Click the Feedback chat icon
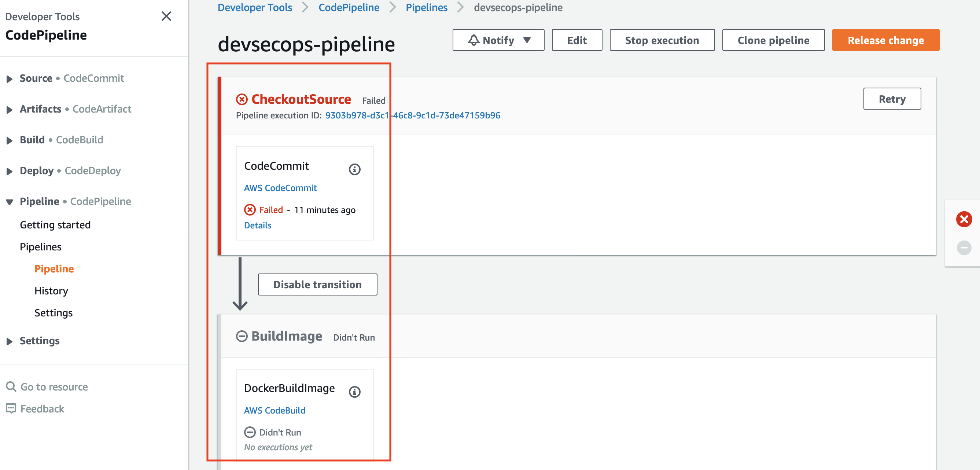Viewport: 980px width, 470px height. (11, 408)
